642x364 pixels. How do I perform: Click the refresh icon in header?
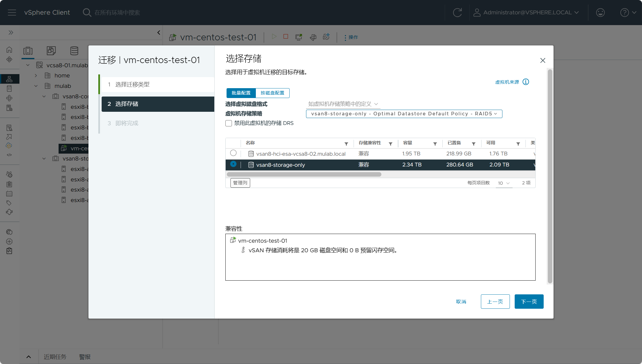tap(457, 13)
